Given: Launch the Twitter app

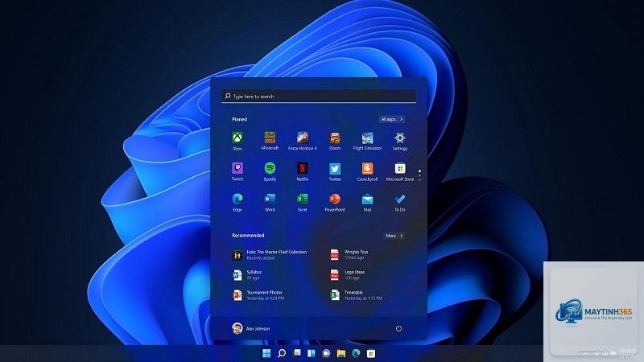Looking at the screenshot, I should pyautogui.click(x=335, y=171).
